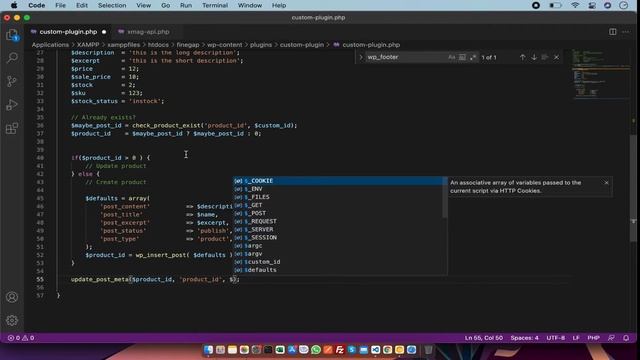The image size is (640, 360).
Task: Change language mode PHP in status bar
Action: [593, 338]
